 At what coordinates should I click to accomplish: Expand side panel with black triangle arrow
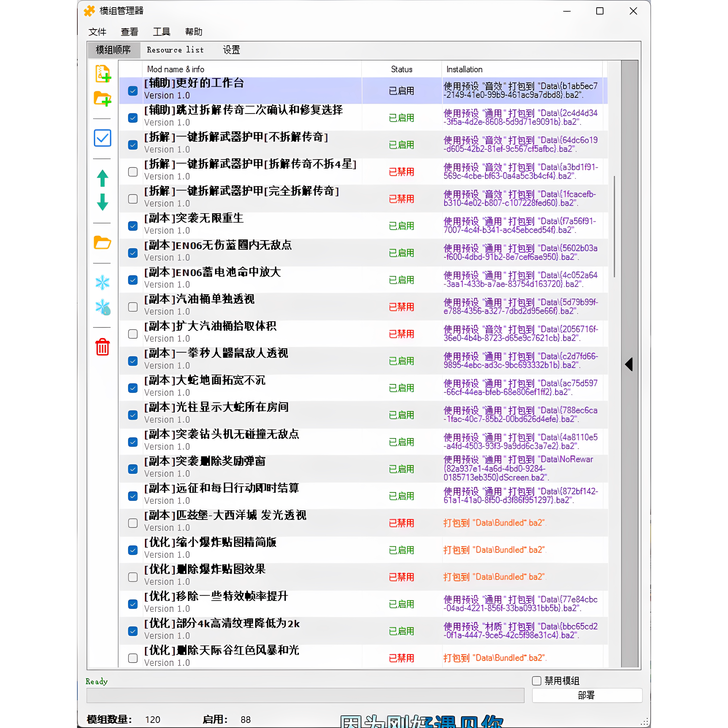(x=629, y=364)
